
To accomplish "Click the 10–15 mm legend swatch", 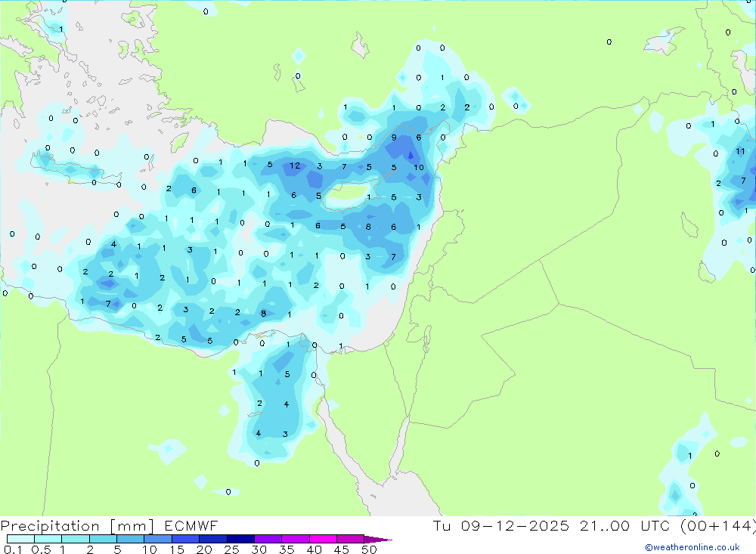I will pyautogui.click(x=158, y=539).
